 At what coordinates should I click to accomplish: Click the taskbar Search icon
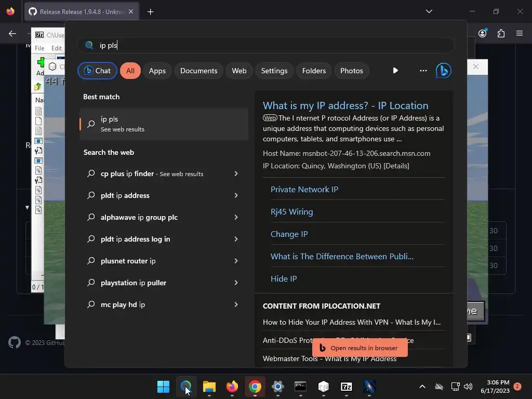[x=186, y=387]
